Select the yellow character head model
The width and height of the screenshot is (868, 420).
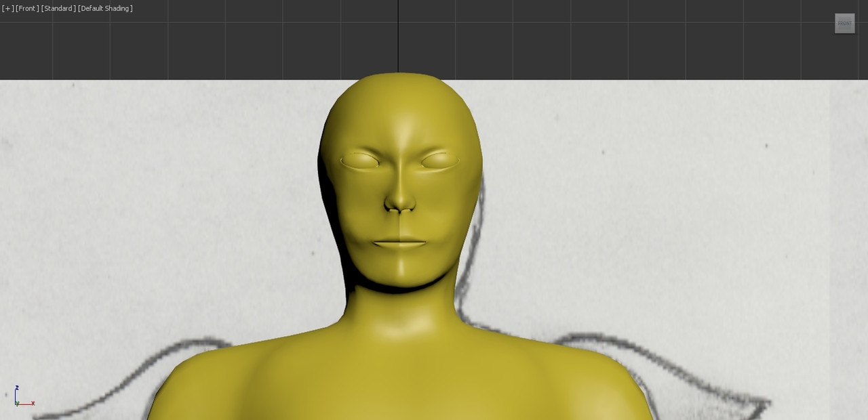click(x=400, y=183)
